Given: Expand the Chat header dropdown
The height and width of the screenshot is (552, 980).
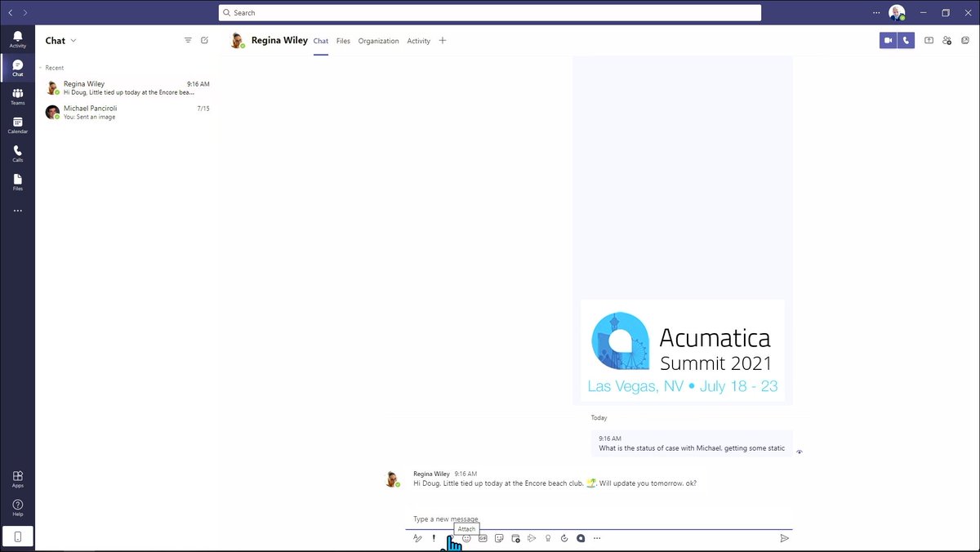Looking at the screenshot, I should [x=73, y=40].
